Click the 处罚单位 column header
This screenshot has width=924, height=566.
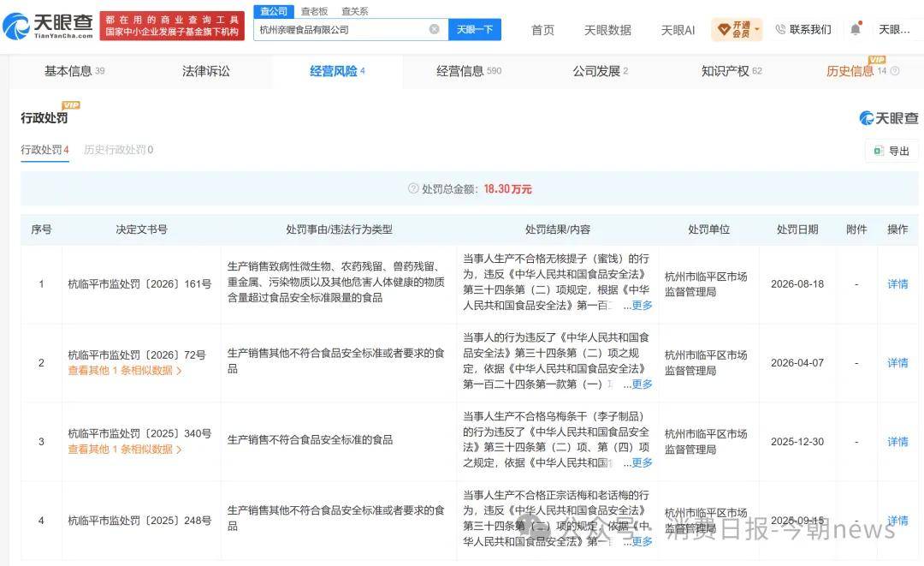709,229
